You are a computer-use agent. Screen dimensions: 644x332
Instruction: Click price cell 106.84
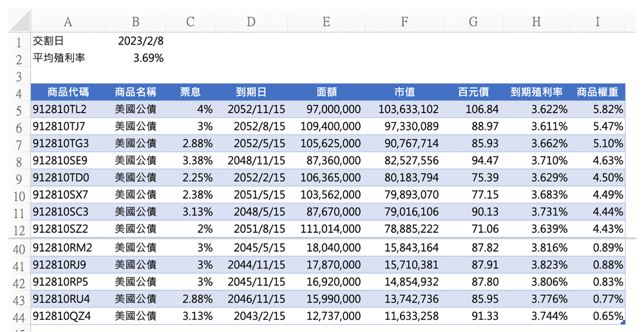click(473, 109)
